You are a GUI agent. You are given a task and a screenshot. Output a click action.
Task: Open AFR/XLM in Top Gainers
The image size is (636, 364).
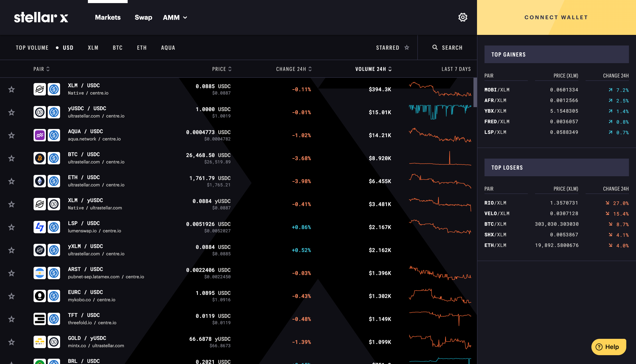tap(556, 100)
